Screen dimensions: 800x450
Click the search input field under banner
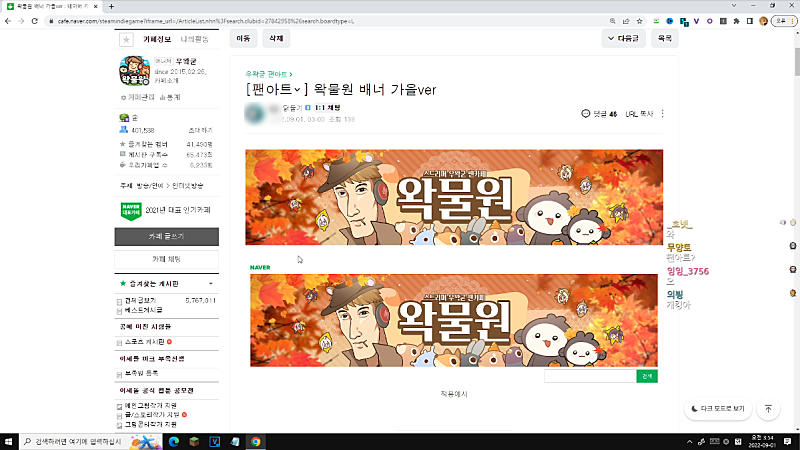pos(590,377)
